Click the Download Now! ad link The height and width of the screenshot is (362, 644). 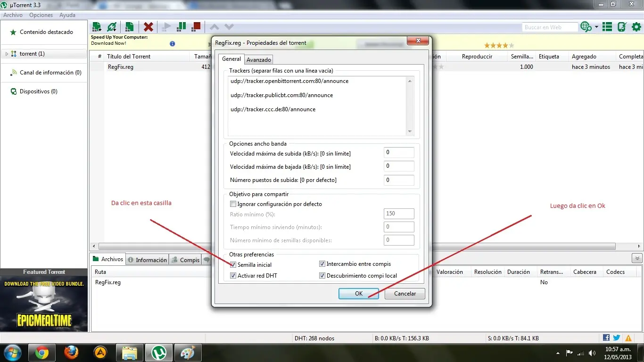108,43
